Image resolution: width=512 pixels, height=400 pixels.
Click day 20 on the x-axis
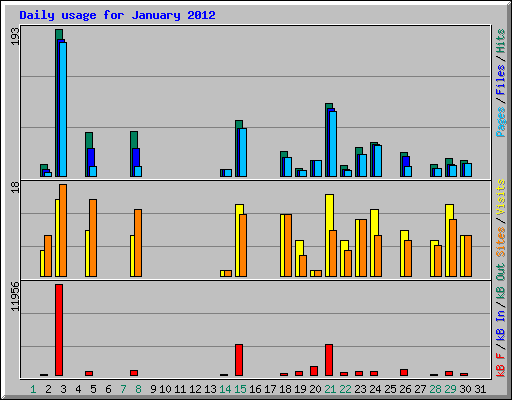point(315,389)
